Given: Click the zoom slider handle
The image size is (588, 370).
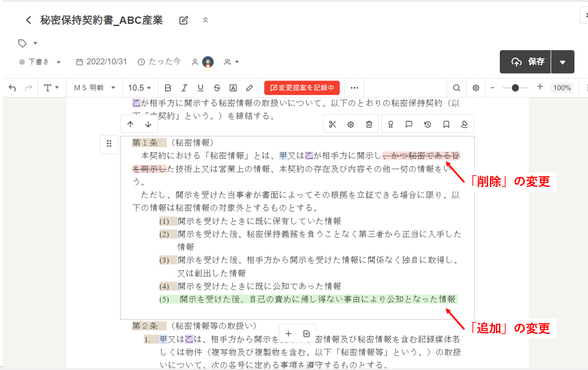Looking at the screenshot, I should 516,88.
